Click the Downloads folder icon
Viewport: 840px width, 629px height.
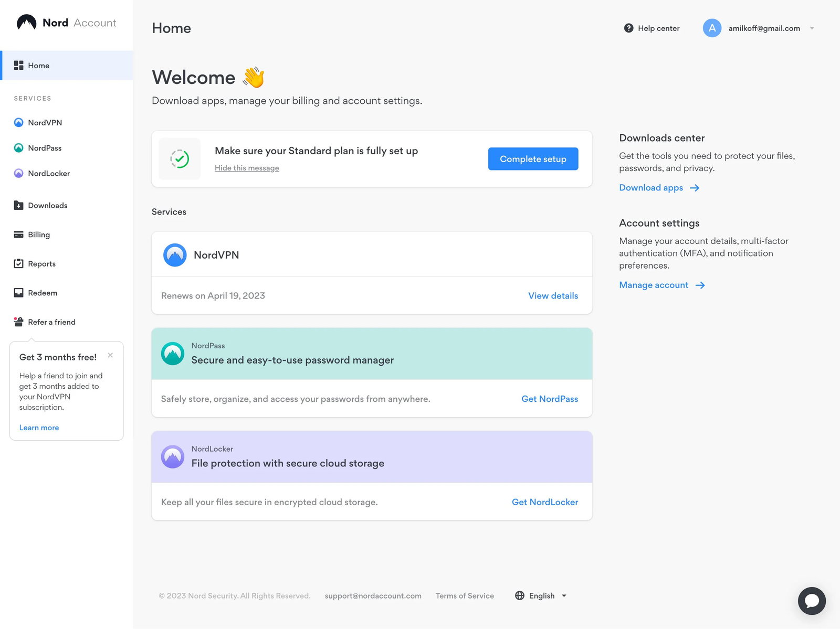[x=18, y=205]
